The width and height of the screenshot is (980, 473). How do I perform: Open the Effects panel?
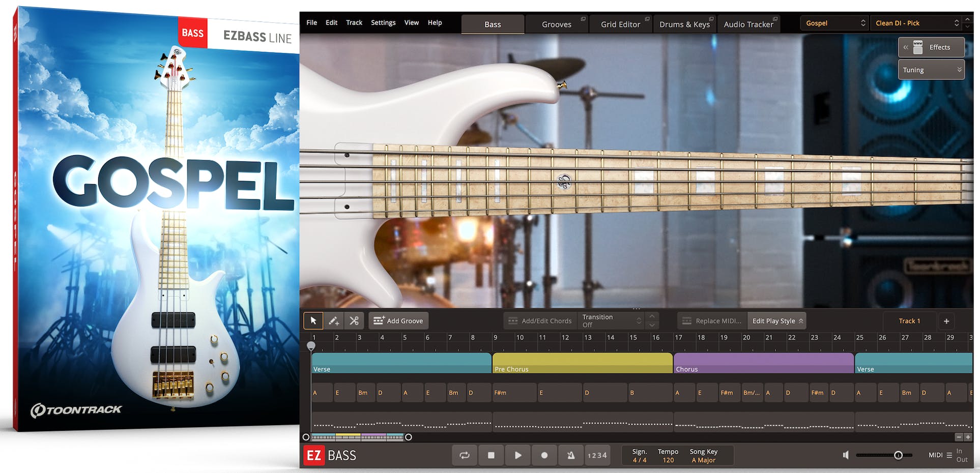[x=931, y=47]
